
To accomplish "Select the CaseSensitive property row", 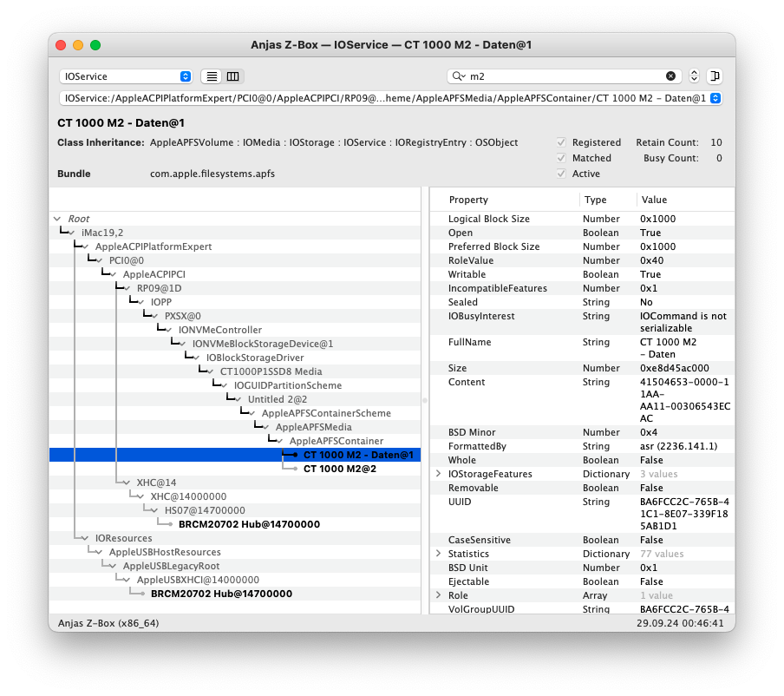I will (582, 540).
